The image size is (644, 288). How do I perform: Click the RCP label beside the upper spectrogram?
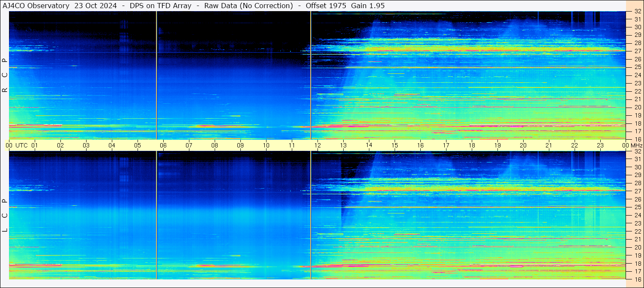[5, 75]
